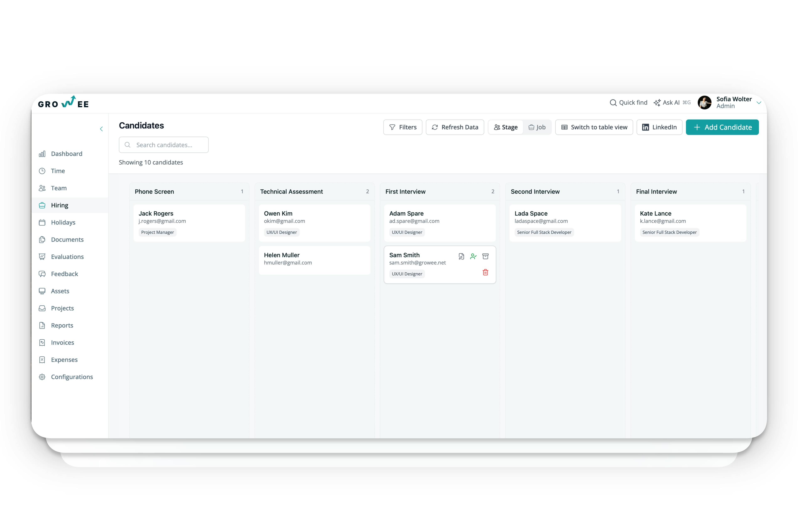Select the Stage grouping option
This screenshot has height=532, width=798.
click(506, 127)
